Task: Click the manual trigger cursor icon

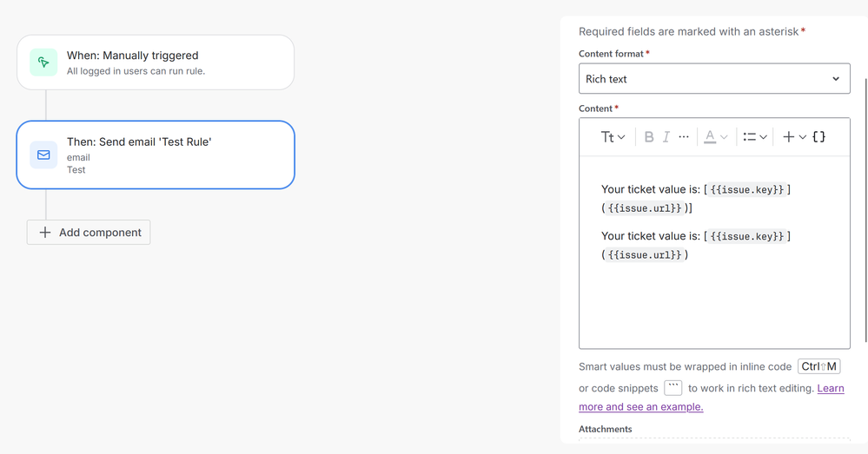Action: click(x=43, y=63)
